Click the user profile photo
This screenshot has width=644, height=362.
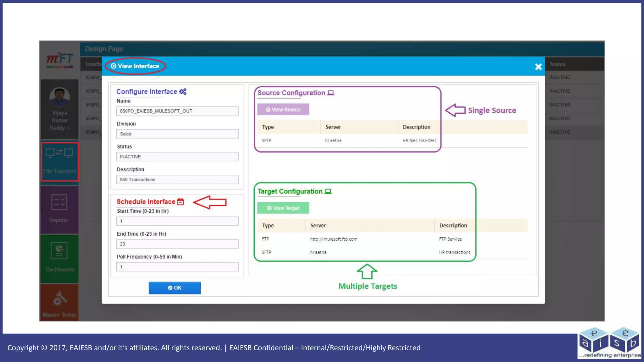click(x=60, y=97)
